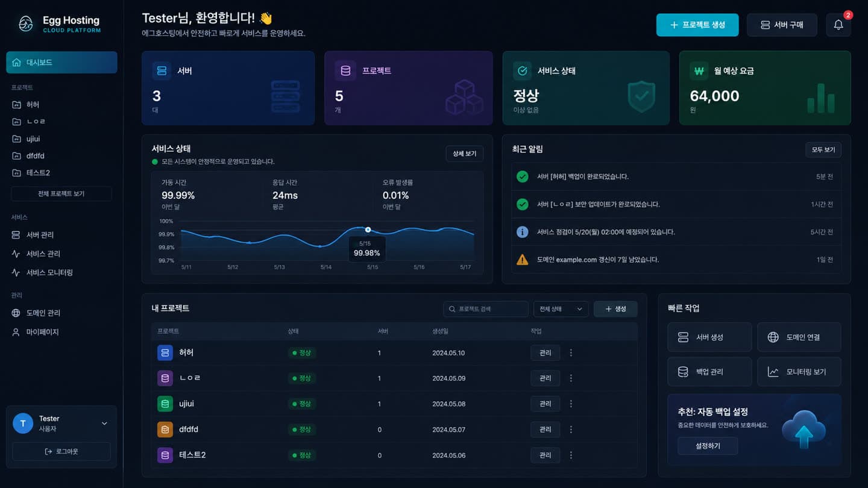Image resolution: width=868 pixels, height=488 pixels.
Task: Click the 64,000 monthly fee value
Action: click(714, 96)
